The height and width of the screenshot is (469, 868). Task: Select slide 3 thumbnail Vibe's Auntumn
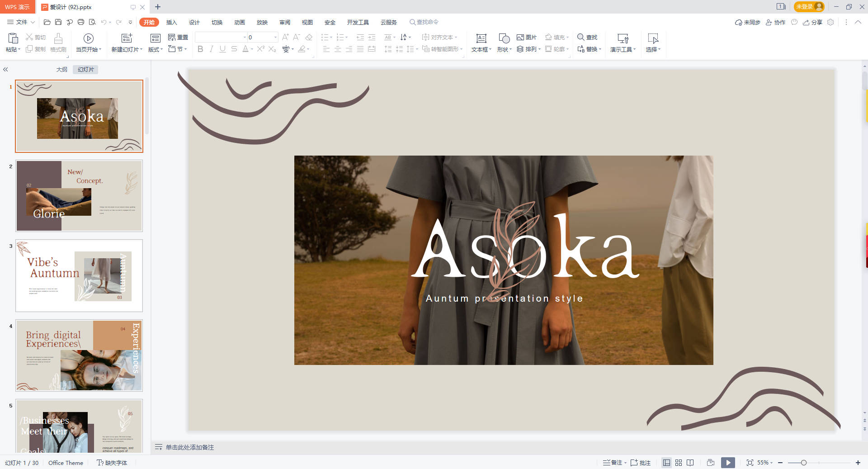coord(79,275)
